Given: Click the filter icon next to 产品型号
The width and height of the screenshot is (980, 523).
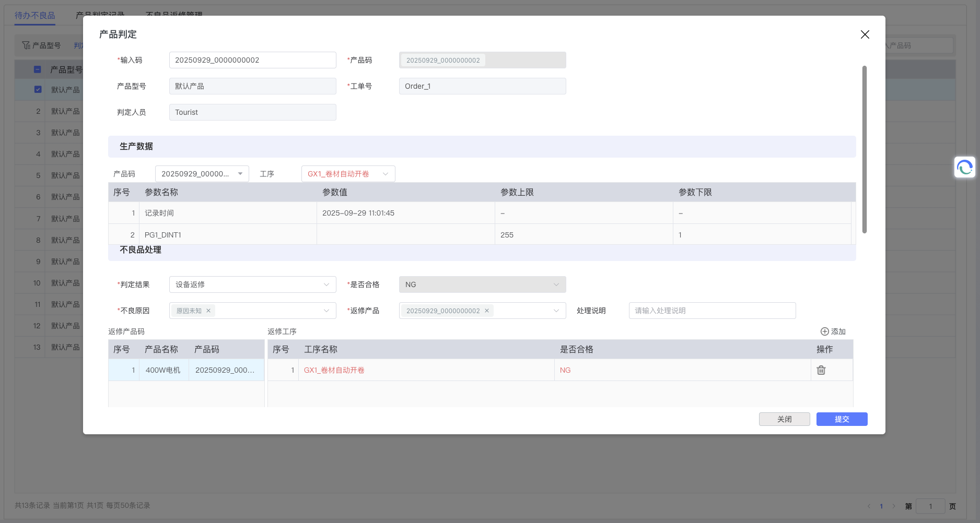Looking at the screenshot, I should point(26,45).
